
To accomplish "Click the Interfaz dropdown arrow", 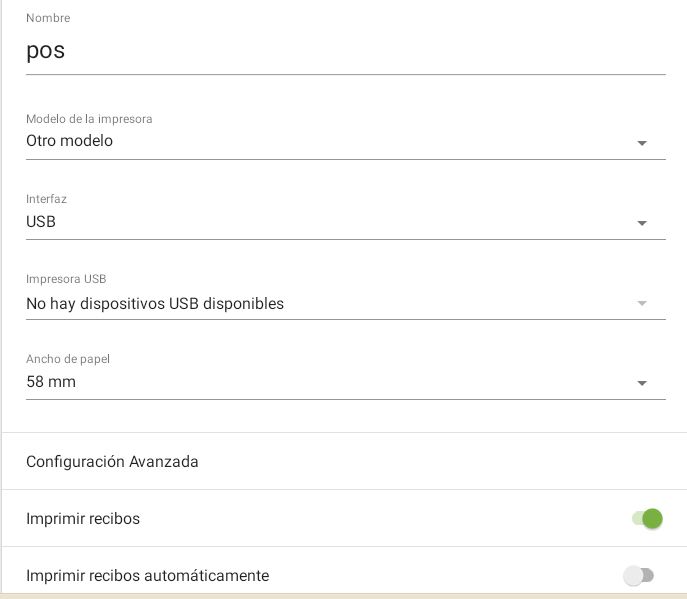I will [x=642, y=223].
